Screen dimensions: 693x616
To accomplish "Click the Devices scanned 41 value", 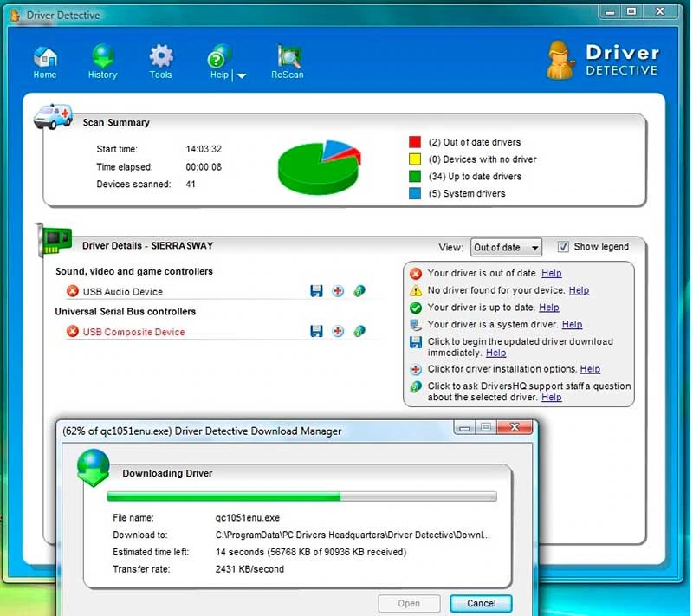I will pos(191,184).
